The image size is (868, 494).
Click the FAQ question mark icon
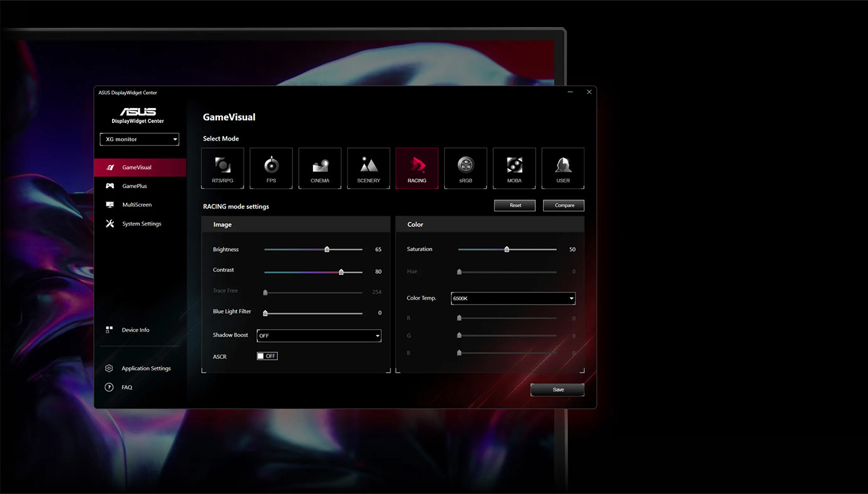tap(109, 387)
